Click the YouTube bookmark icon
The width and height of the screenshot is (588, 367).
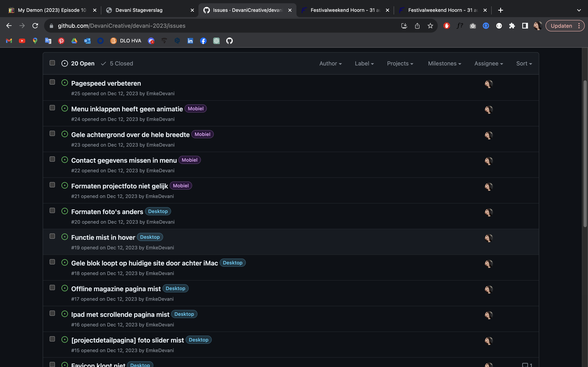pos(22,41)
